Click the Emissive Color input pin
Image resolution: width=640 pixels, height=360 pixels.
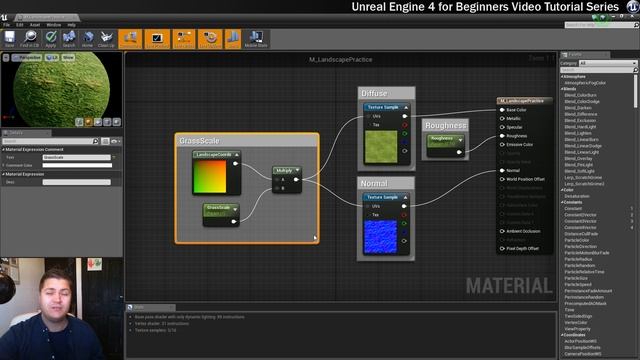pos(502,144)
